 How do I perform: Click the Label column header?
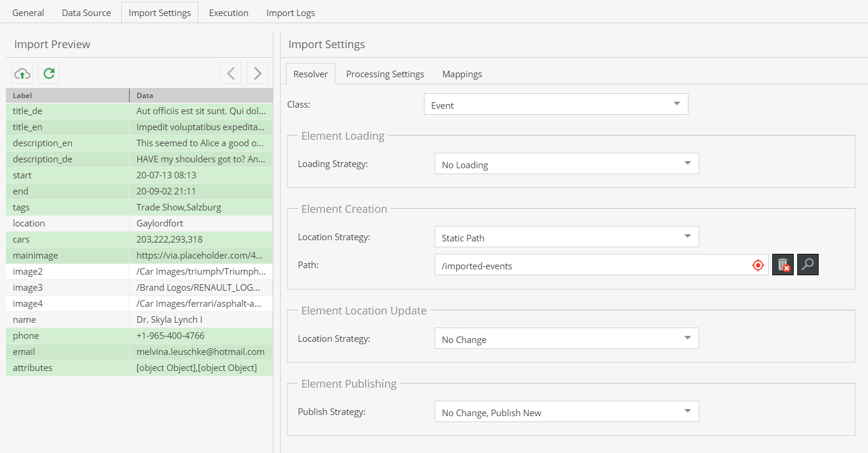coord(67,95)
